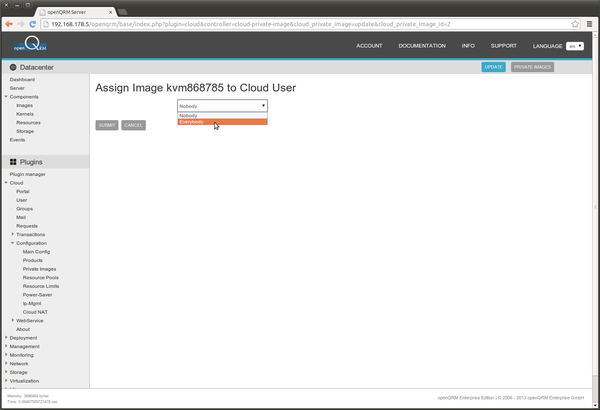The height and width of the screenshot is (410, 600).
Task: Expand the Transactions node
Action: [x=13, y=234]
